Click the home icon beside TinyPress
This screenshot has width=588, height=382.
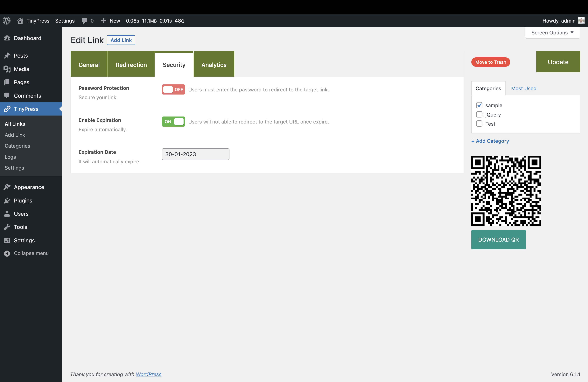pos(20,20)
